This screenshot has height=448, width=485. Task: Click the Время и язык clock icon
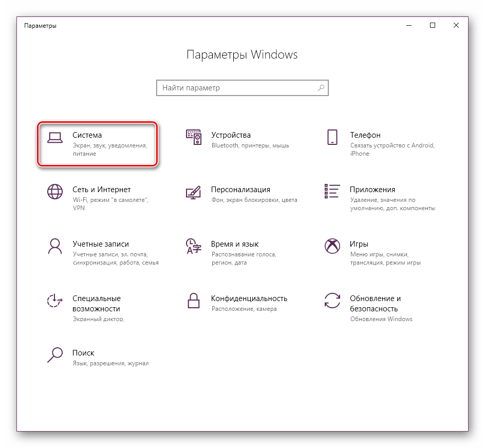click(x=193, y=246)
